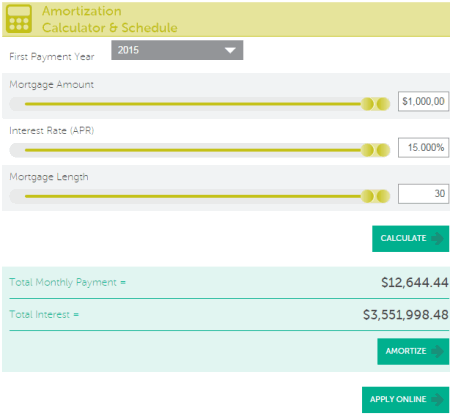The image size is (450, 416).
Task: Click the Mortgage Amount input showing $1,000,00
Action: [423, 101]
